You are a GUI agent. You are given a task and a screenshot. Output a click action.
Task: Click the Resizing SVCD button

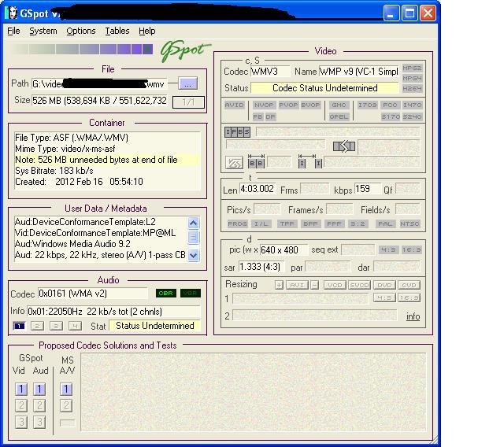359,285
